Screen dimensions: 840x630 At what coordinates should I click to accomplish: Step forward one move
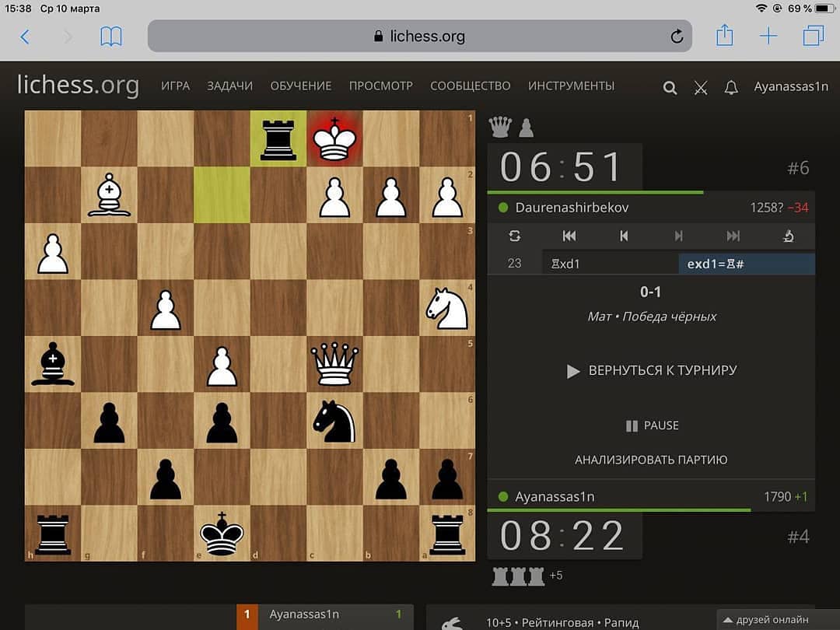pos(678,236)
